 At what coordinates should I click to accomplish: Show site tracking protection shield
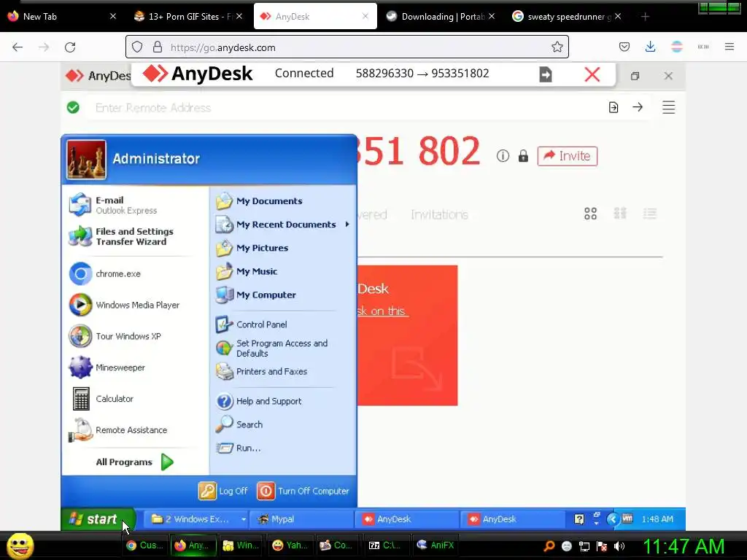point(137,47)
